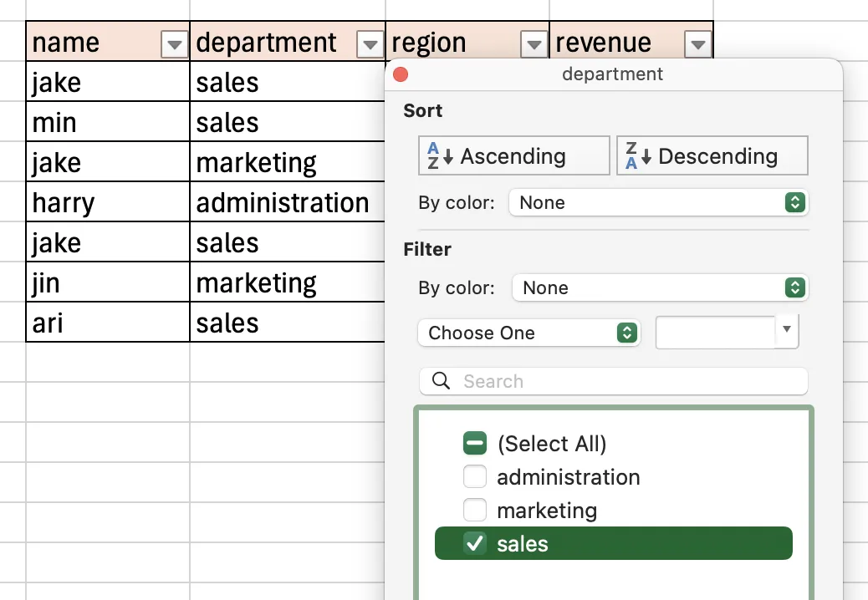Image resolution: width=868 pixels, height=600 pixels.
Task: Check the marketing checkbox
Action: click(x=475, y=510)
